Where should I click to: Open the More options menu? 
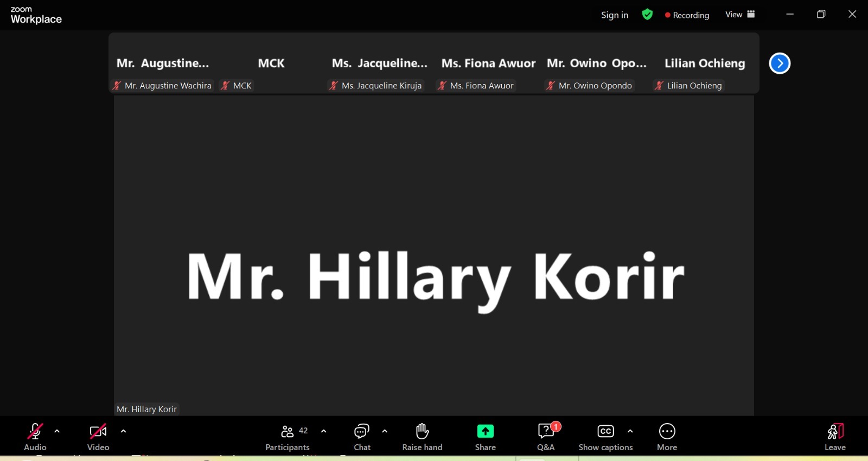click(x=667, y=437)
